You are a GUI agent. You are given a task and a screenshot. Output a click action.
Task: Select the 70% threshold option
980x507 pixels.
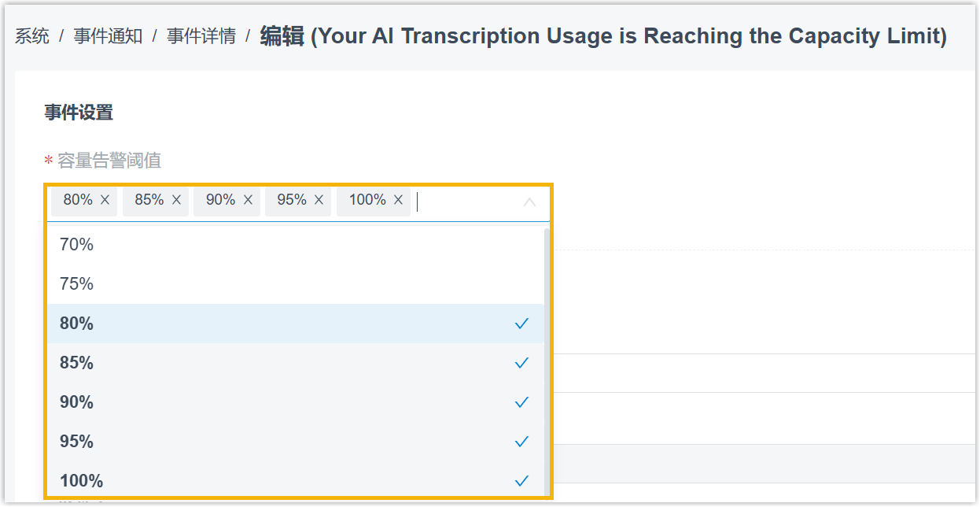pos(77,245)
